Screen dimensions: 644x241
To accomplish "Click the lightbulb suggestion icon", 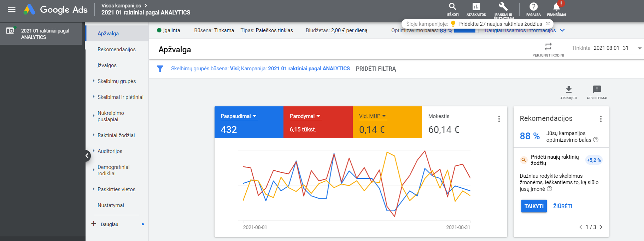I will click(x=453, y=24).
